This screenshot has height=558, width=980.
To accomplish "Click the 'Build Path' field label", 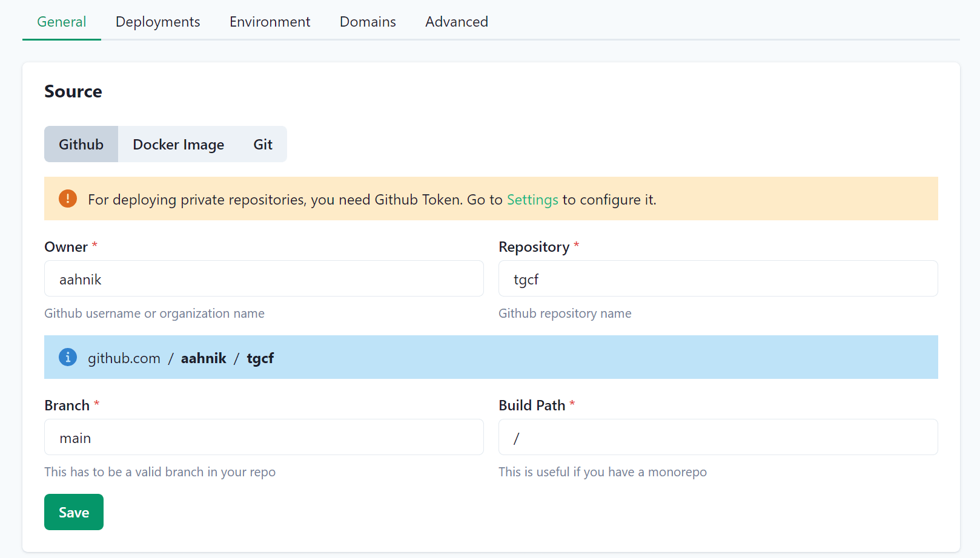I will (x=532, y=405).
